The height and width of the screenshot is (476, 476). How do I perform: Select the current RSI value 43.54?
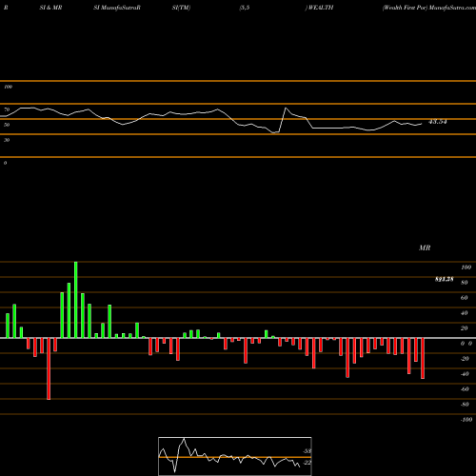(x=438, y=122)
